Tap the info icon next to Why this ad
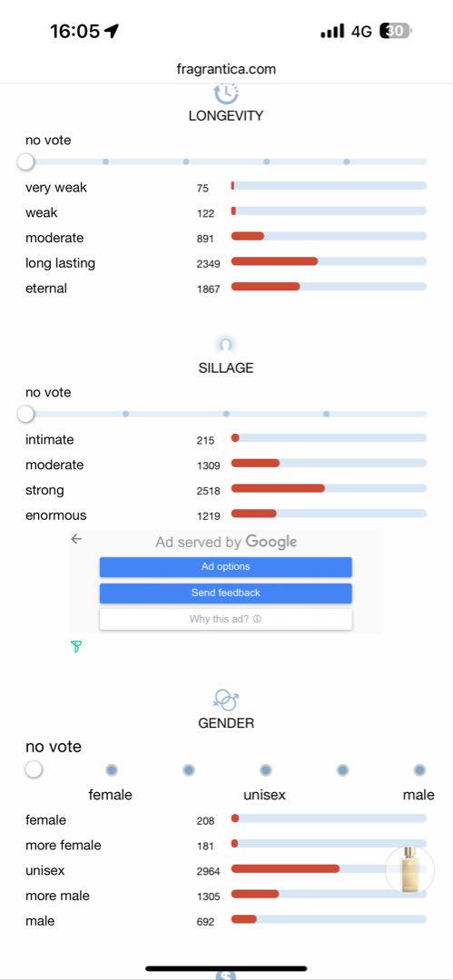The width and height of the screenshot is (453, 980). point(257,620)
